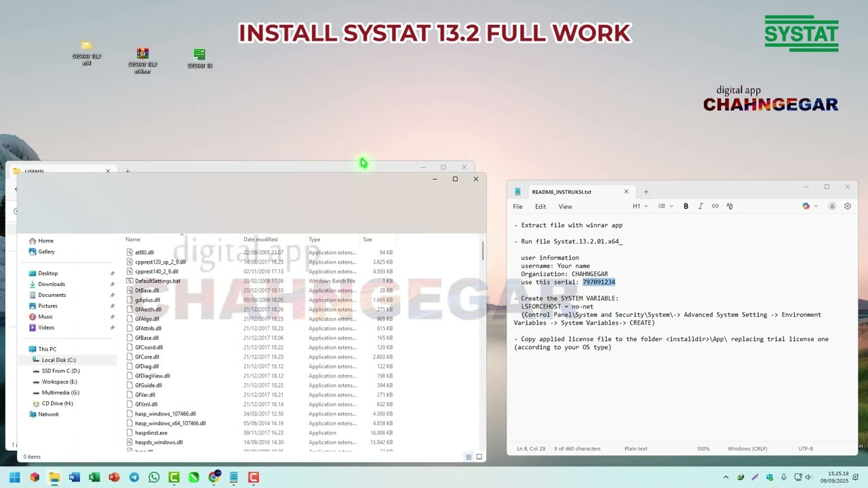868x488 pixels.
Task: Go to Home in Explorer sidebar
Action: (x=45, y=241)
